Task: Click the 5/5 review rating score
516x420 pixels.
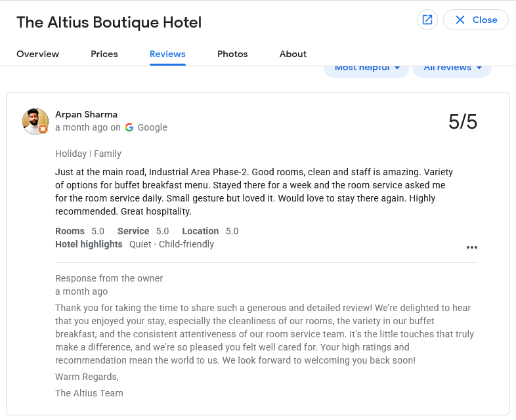Action: 463,121
